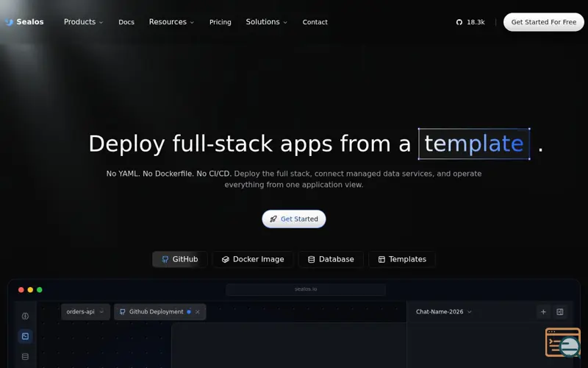
Task: Select the Docker Image tab
Action: tap(253, 259)
